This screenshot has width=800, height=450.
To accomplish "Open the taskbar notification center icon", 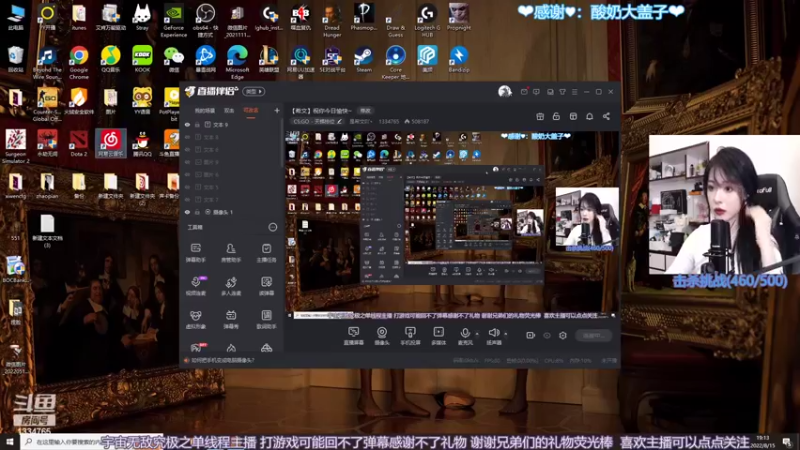I will pos(787,442).
